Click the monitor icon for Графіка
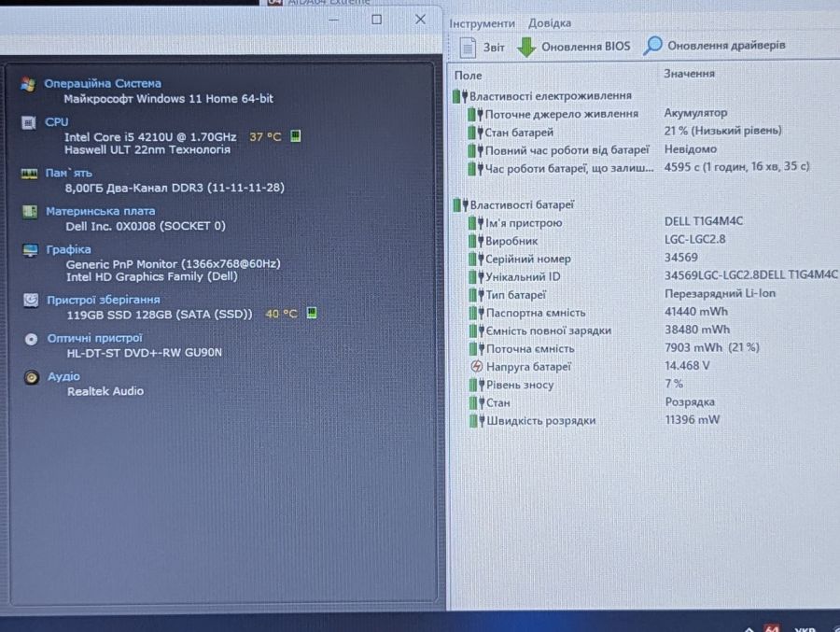This screenshot has height=632, width=840. (x=30, y=250)
